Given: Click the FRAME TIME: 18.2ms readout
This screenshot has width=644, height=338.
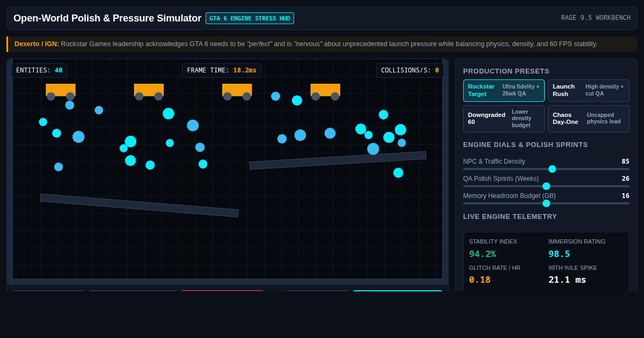Looking at the screenshot, I should pyautogui.click(x=222, y=70).
